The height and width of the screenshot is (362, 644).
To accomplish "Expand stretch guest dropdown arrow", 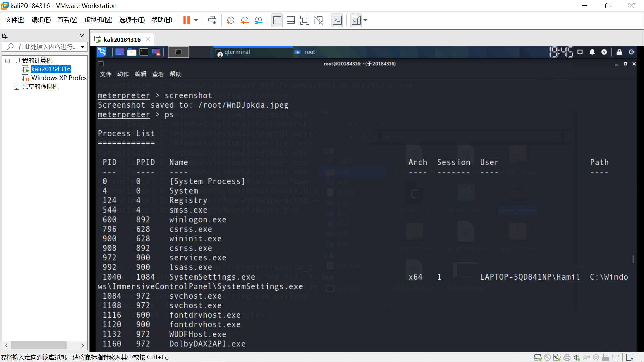I will point(365,20).
